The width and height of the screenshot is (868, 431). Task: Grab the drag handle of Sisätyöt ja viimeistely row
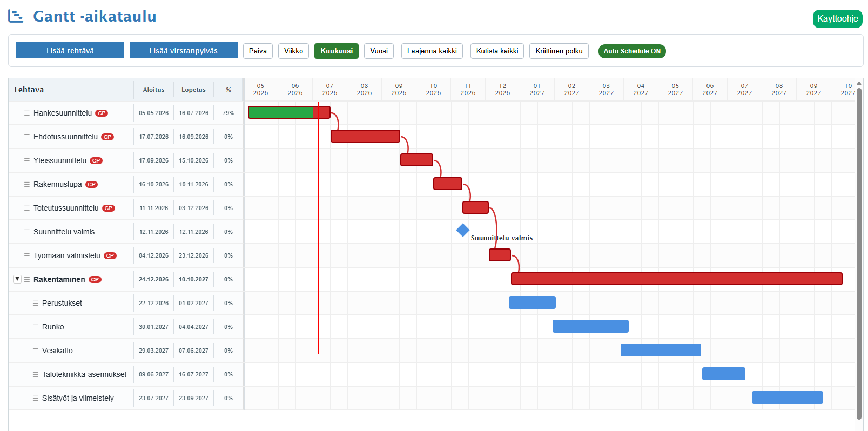click(x=36, y=398)
